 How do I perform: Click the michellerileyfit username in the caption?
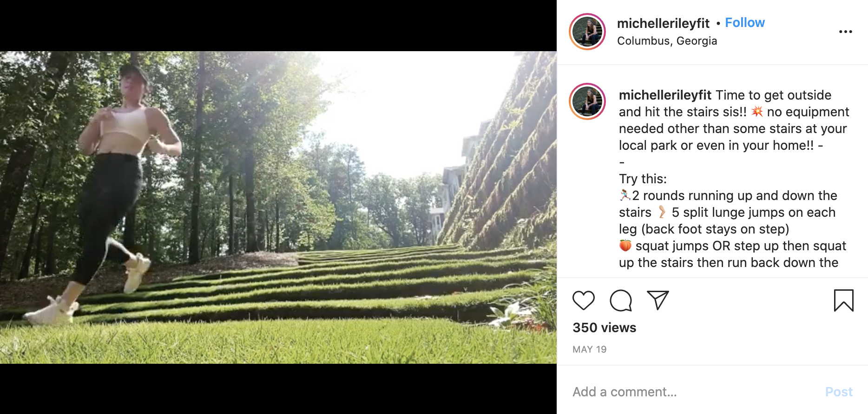click(x=665, y=95)
